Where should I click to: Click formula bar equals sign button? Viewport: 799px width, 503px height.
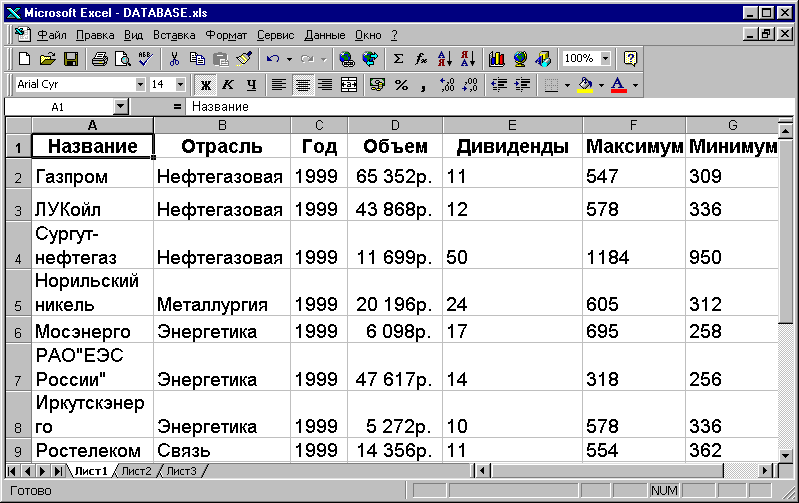[x=177, y=107]
